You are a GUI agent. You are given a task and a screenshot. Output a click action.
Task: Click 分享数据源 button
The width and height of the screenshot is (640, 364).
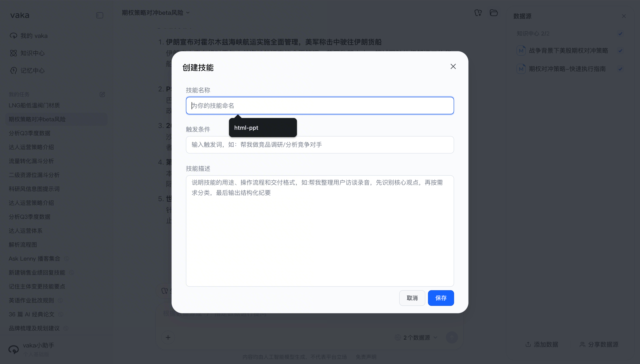tap(599, 344)
